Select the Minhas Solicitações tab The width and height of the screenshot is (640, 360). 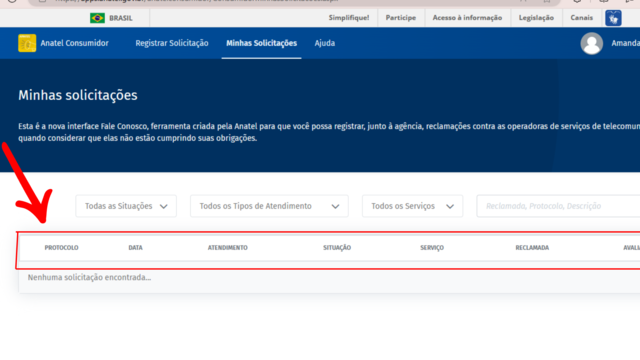tap(262, 43)
